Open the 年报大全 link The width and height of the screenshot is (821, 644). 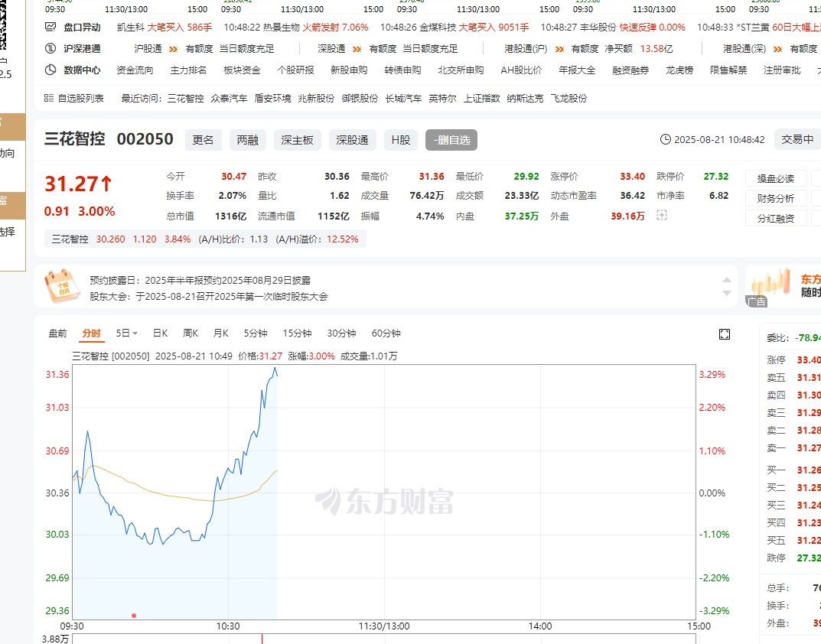[x=577, y=70]
